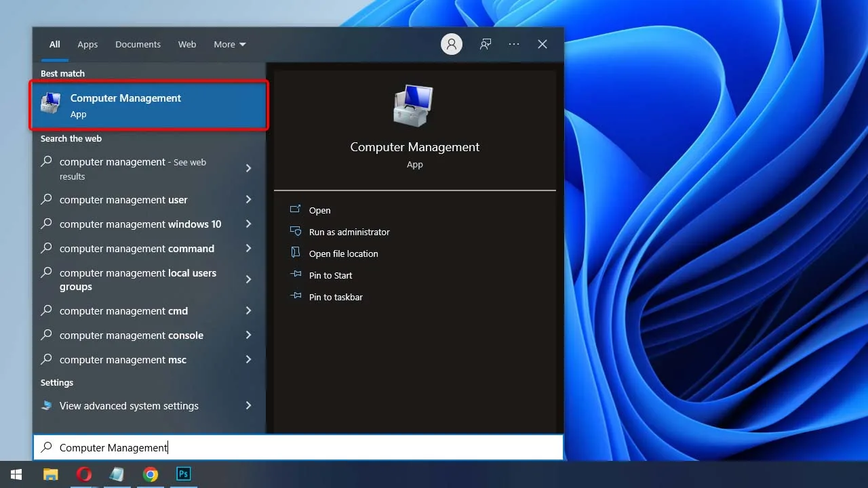The width and height of the screenshot is (868, 488).
Task: Click the Computer Management search input field
Action: tap(298, 447)
